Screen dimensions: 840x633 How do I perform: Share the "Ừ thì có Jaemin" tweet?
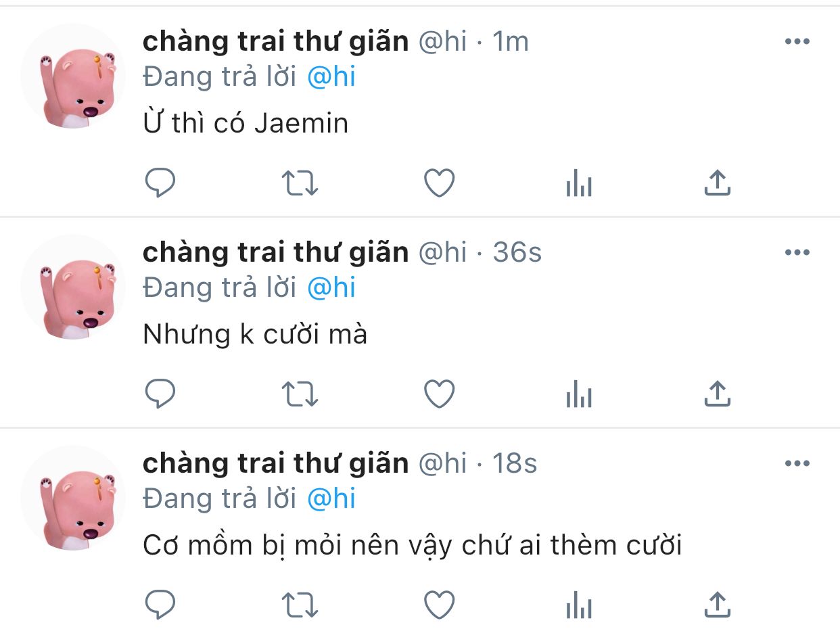tap(718, 183)
